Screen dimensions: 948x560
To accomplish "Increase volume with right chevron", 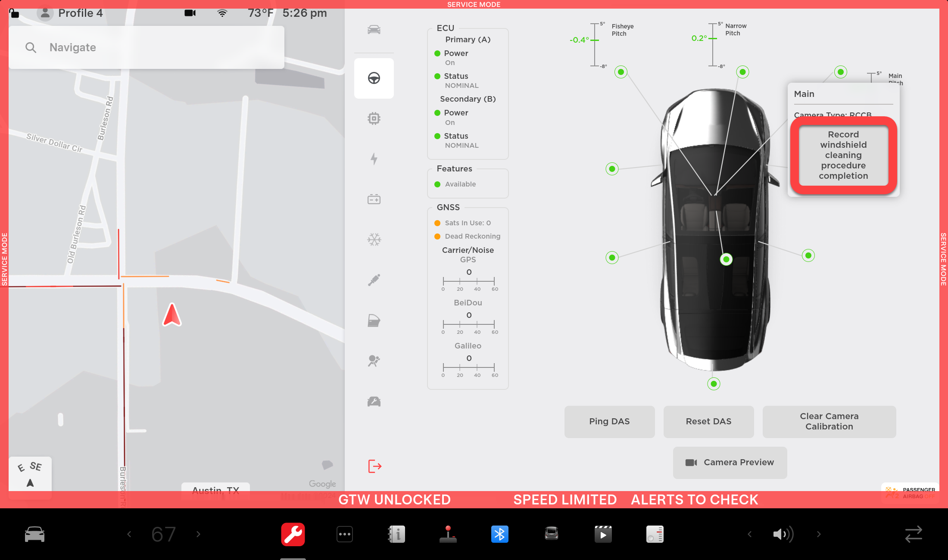I will [819, 535].
